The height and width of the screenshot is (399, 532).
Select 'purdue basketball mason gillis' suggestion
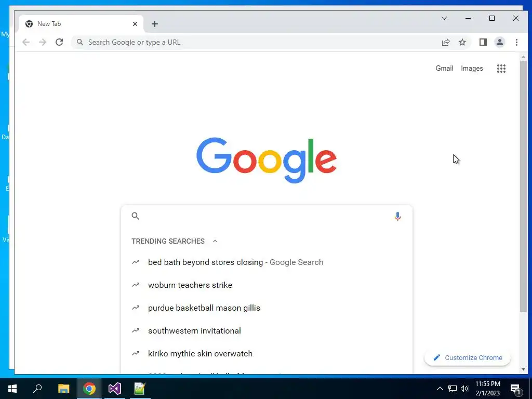coord(267,308)
